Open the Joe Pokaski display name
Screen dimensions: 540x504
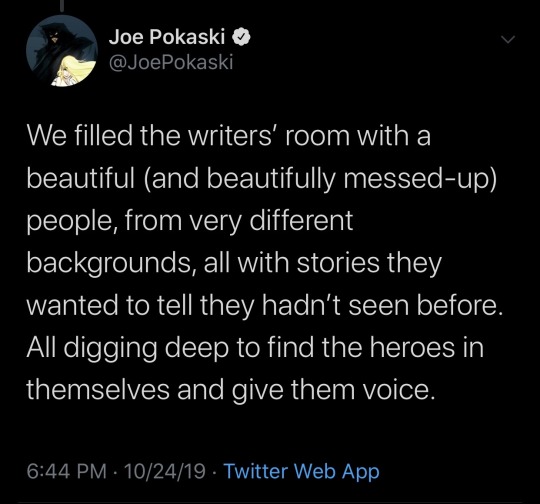[167, 37]
